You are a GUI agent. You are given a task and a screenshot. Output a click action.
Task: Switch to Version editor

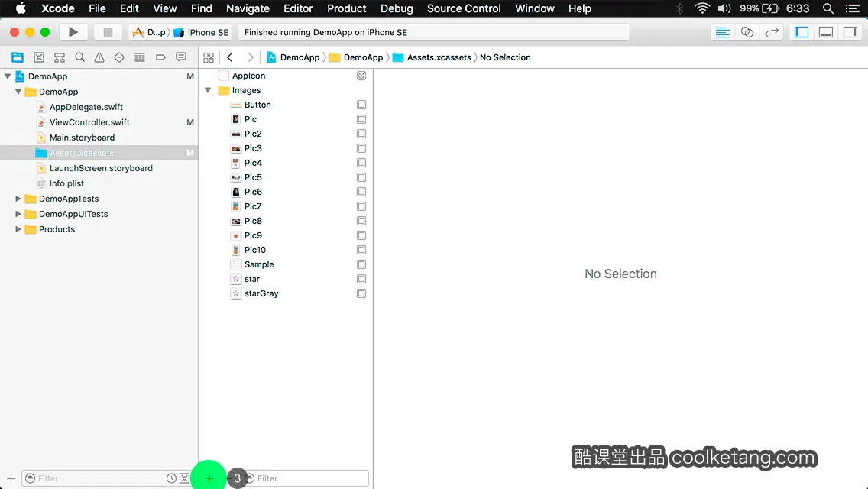tap(771, 32)
